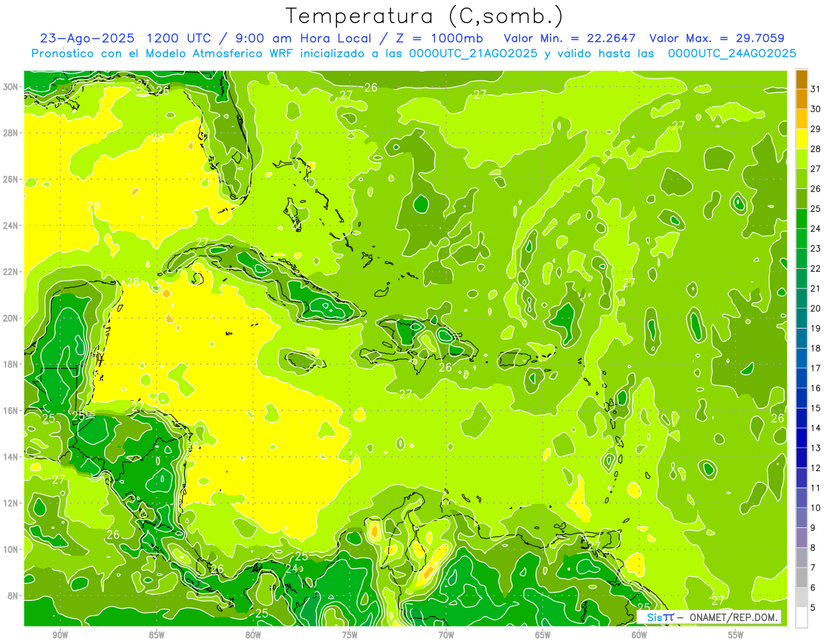Click the "10" label on the color scale
The image size is (834, 644).
pos(816,508)
